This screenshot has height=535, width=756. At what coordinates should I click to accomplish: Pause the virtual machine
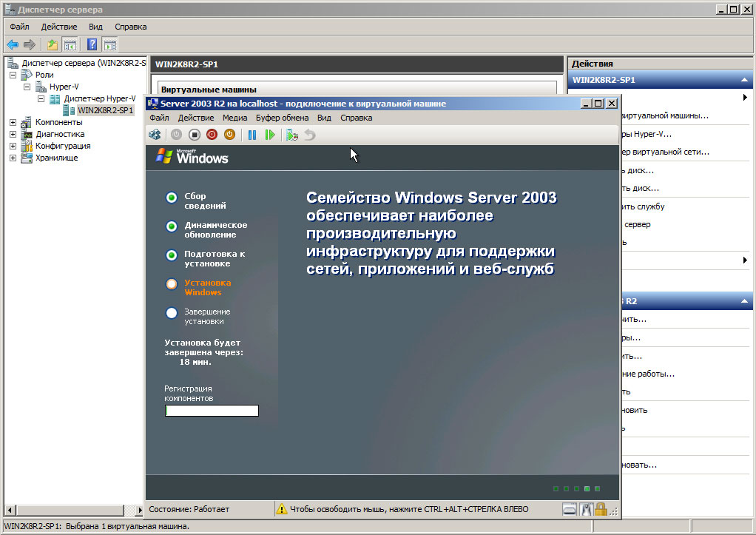click(252, 135)
